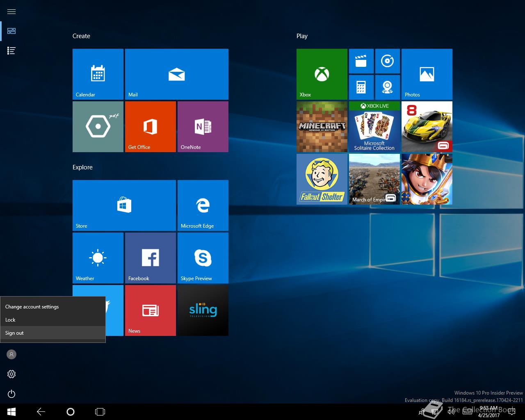
Task: Open the Facebook tile
Action: 151,258
